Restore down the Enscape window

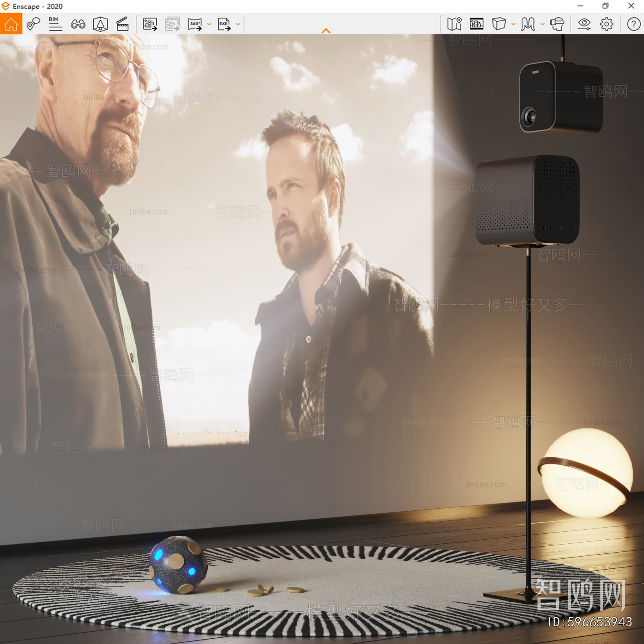point(605,6)
